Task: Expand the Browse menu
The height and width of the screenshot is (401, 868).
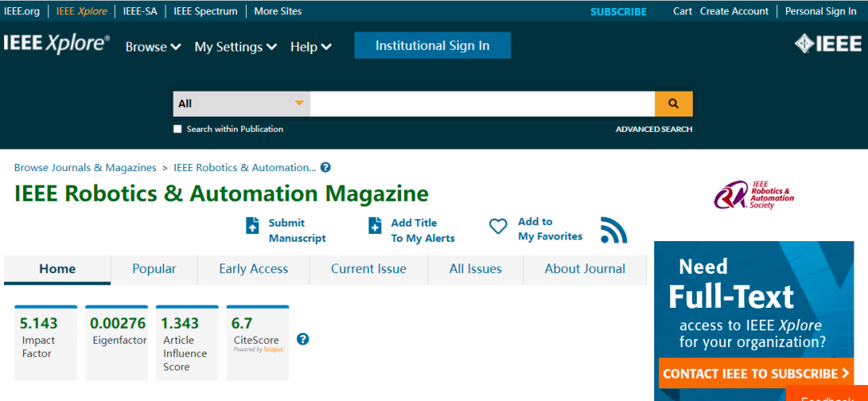Action: point(153,47)
